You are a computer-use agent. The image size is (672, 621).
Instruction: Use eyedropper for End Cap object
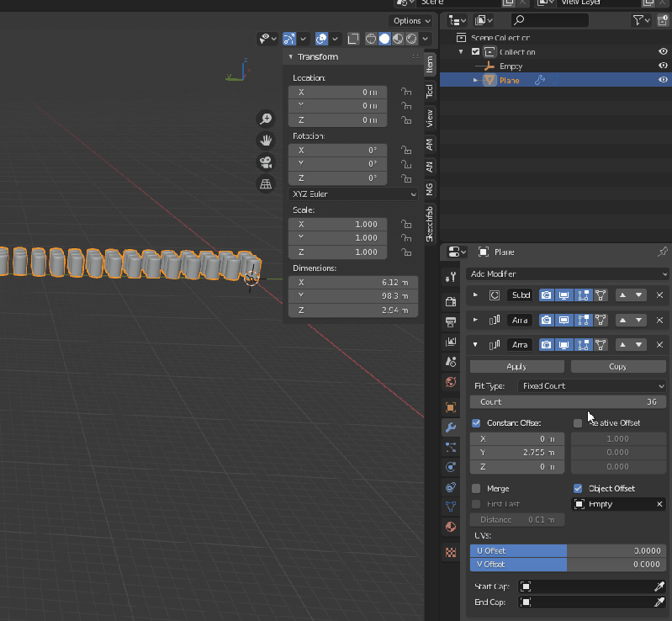659,602
